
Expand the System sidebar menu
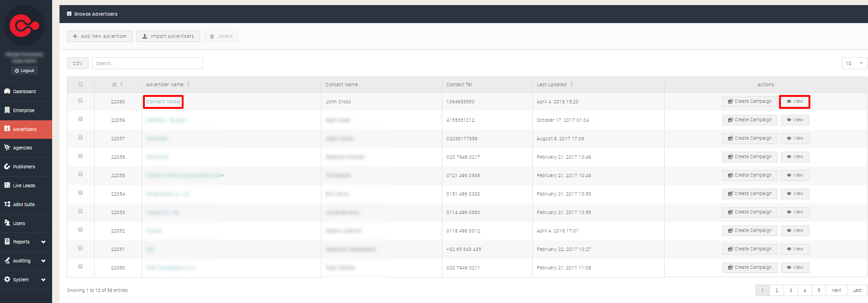(25, 280)
